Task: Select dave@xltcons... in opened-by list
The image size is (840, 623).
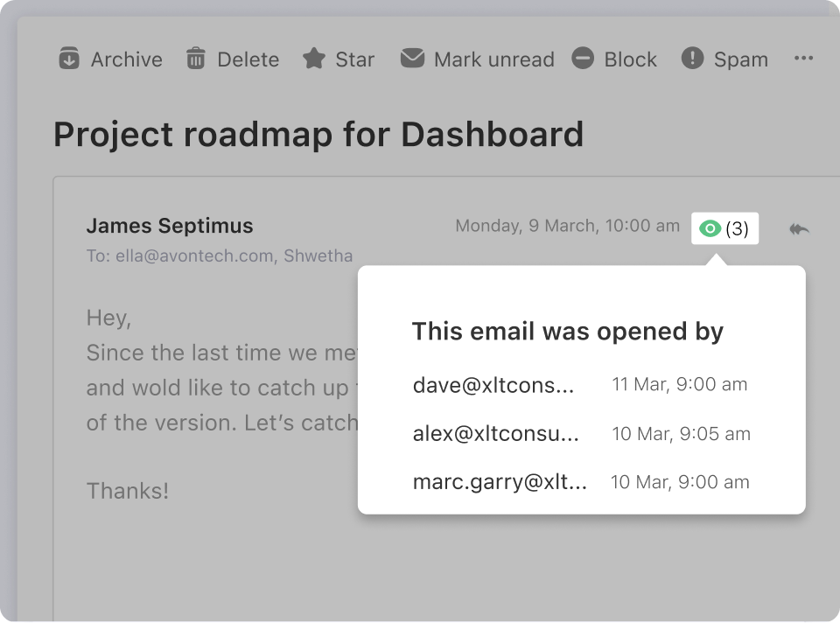Action: [493, 385]
